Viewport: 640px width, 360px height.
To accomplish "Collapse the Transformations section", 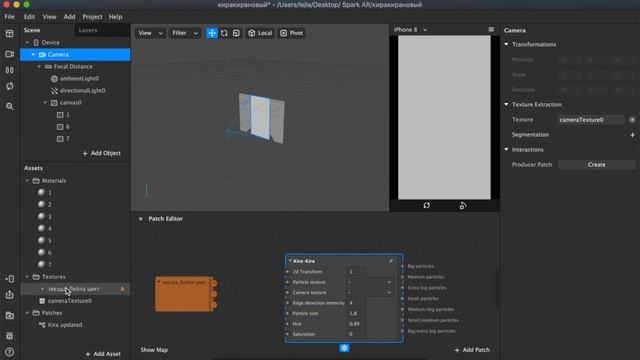I will (x=507, y=44).
